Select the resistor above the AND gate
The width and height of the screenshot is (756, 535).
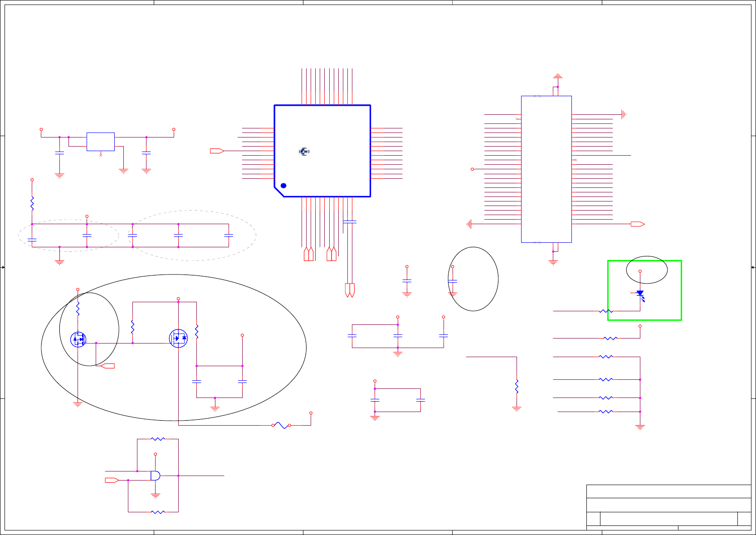pos(158,439)
